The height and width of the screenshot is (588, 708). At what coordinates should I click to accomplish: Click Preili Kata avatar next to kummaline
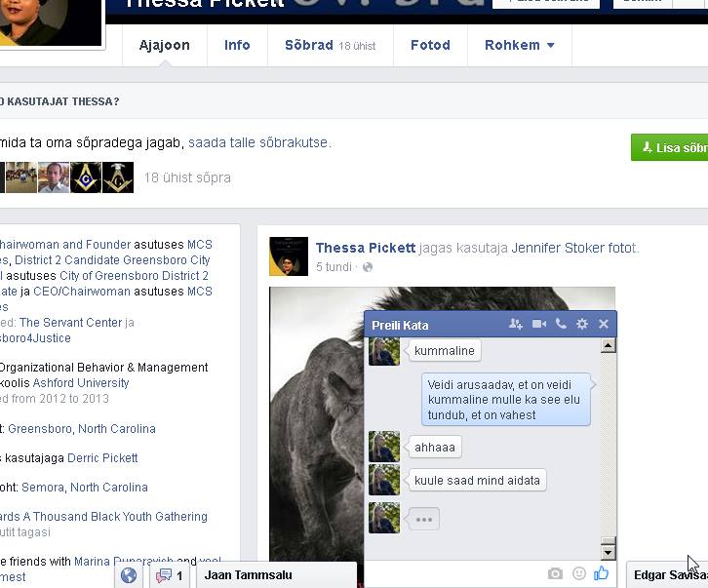[384, 351]
